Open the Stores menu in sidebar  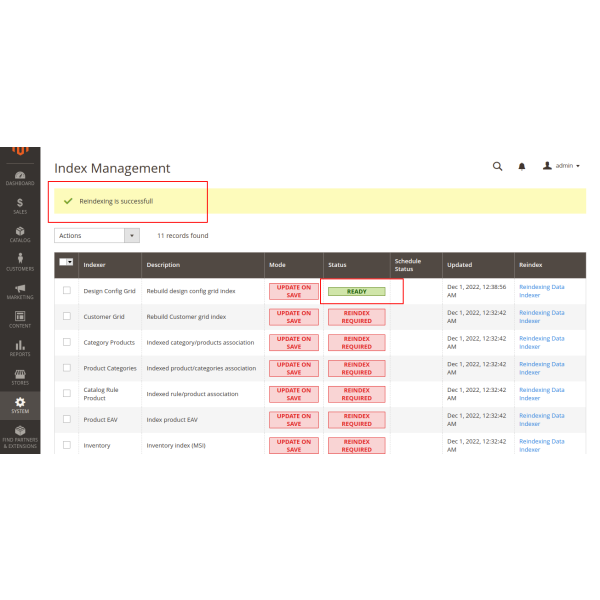point(20,376)
